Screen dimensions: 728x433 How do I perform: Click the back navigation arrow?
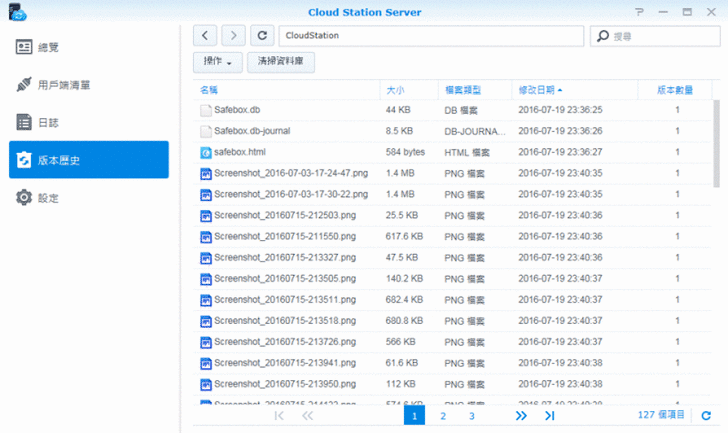(x=205, y=36)
